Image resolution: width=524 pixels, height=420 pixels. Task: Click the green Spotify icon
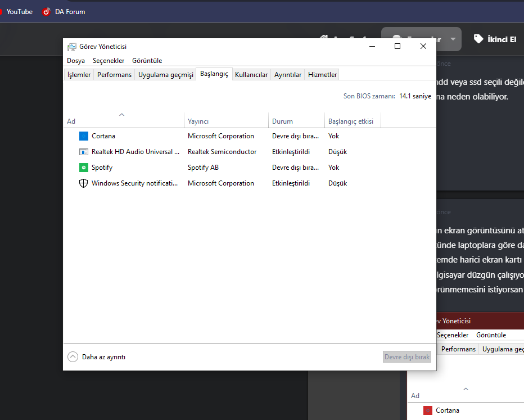tap(84, 168)
